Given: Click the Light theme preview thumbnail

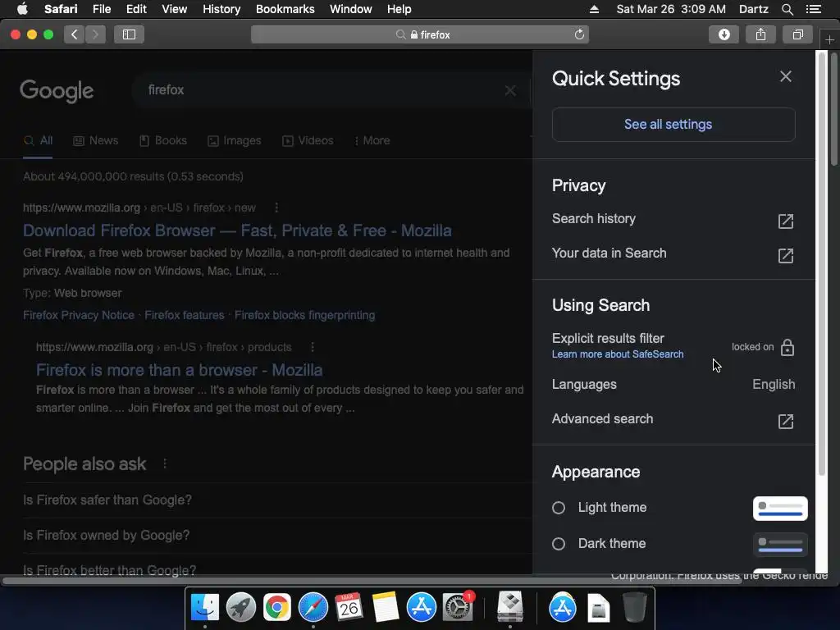Looking at the screenshot, I should [780, 509].
